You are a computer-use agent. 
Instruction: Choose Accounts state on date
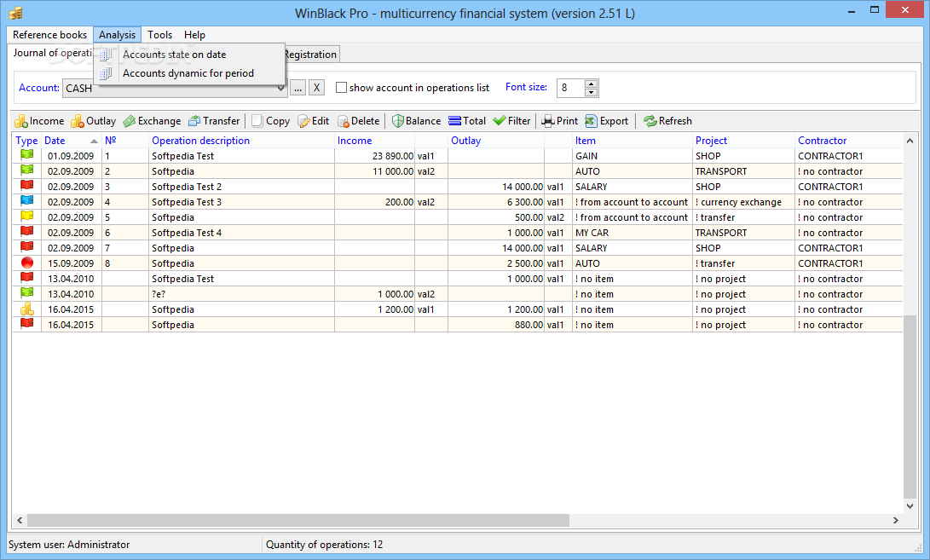189,55
